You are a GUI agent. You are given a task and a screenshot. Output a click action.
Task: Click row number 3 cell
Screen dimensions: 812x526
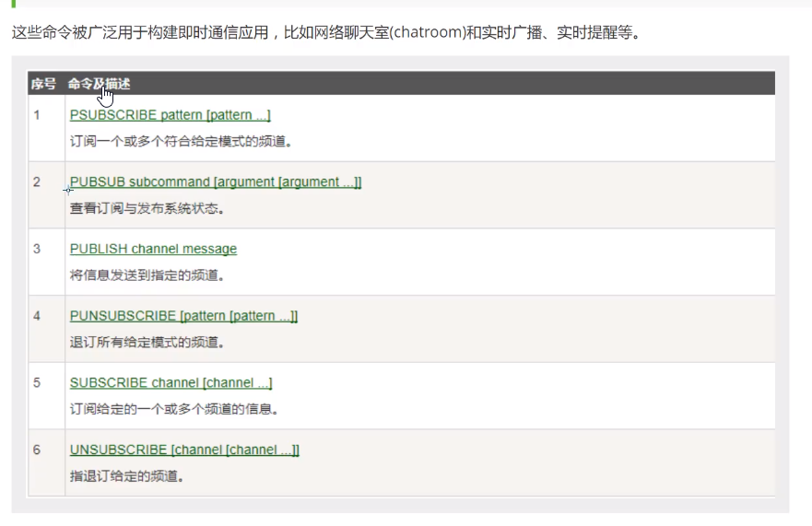tap(37, 249)
